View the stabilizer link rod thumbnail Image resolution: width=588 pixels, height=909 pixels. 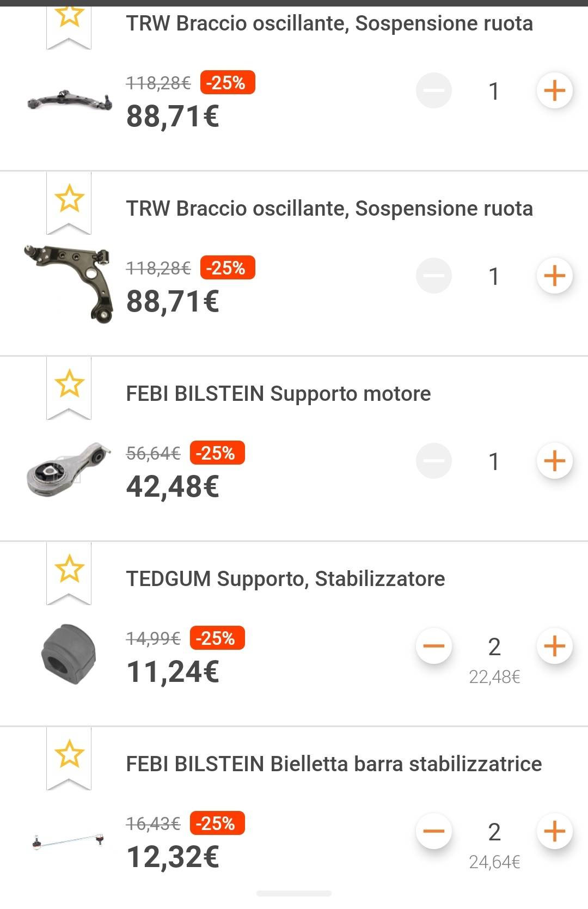69,841
